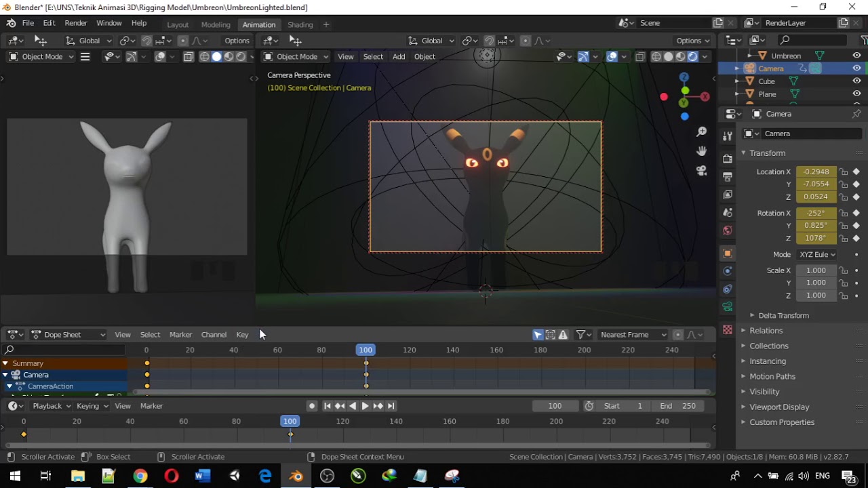Toggle show gizmos in the camera viewport
The image size is (868, 488).
583,57
